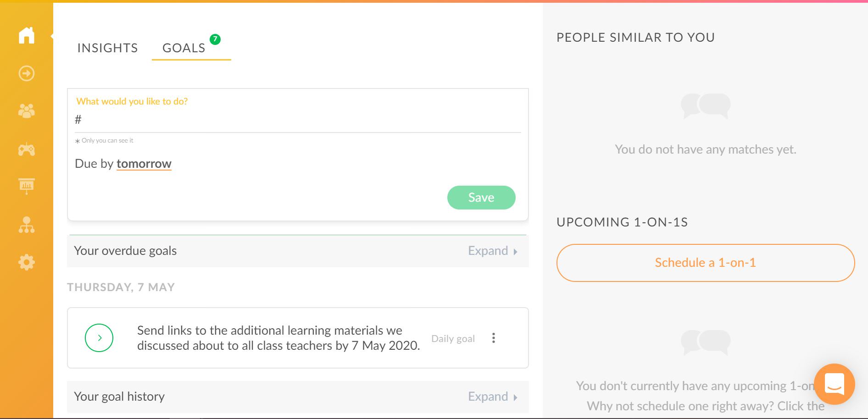The width and height of the screenshot is (868, 419).
Task: Open the org chart hierarchy icon
Action: point(27,225)
